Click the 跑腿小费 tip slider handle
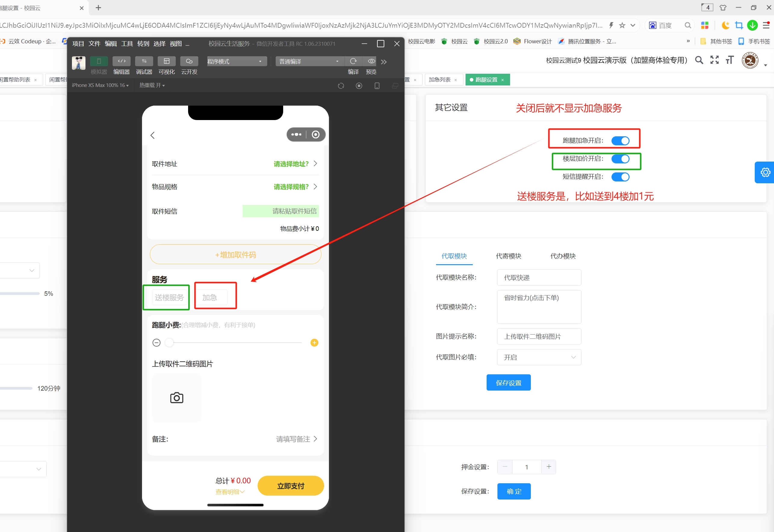Screen dimensions: 774x532 (169, 343)
